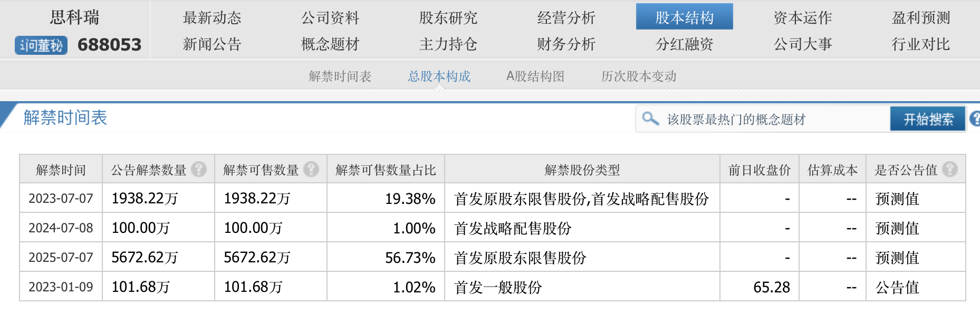This screenshot has height=314, width=980.
Task: Open A股结构图 sub-navigation link
Action: [x=535, y=76]
